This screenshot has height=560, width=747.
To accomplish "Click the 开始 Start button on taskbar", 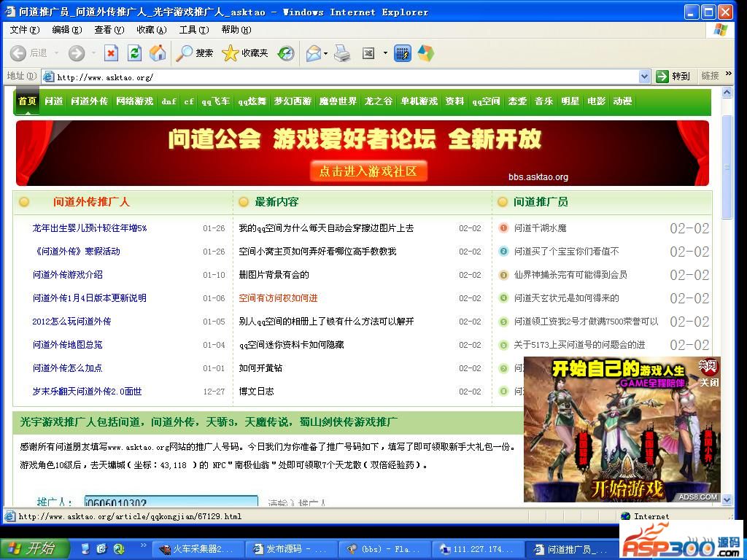I will [x=34, y=548].
